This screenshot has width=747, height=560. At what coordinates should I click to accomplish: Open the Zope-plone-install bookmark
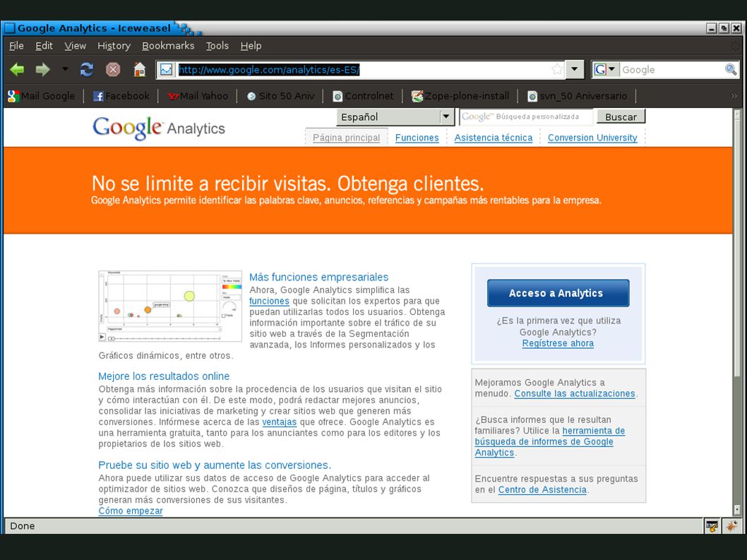(460, 96)
